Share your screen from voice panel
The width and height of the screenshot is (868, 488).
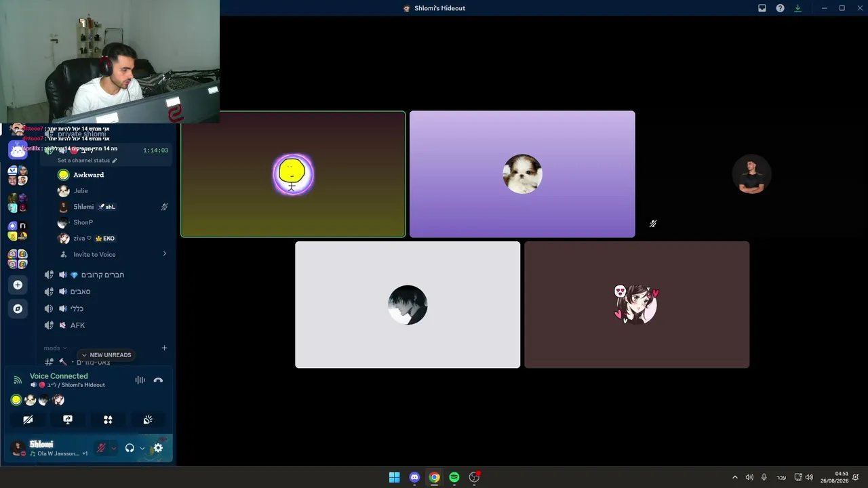(x=68, y=420)
